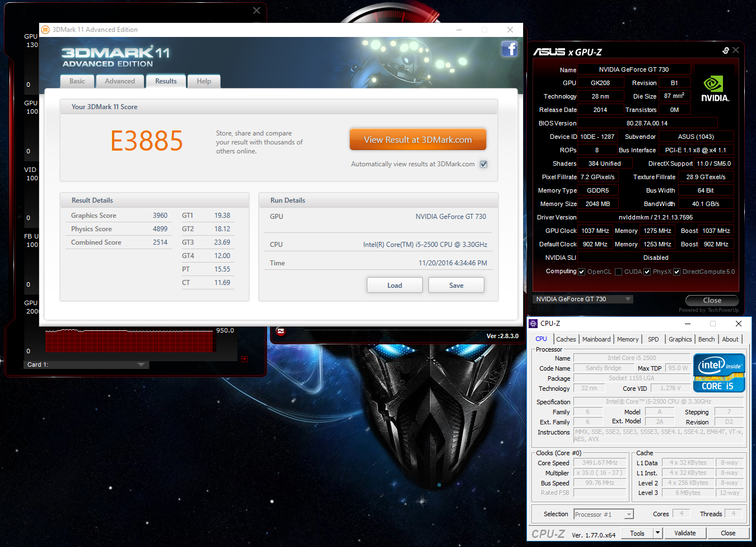Screen dimensions: 756x547
Task: Click the red monitoring graph showing 950.0
Action: click(130, 340)
